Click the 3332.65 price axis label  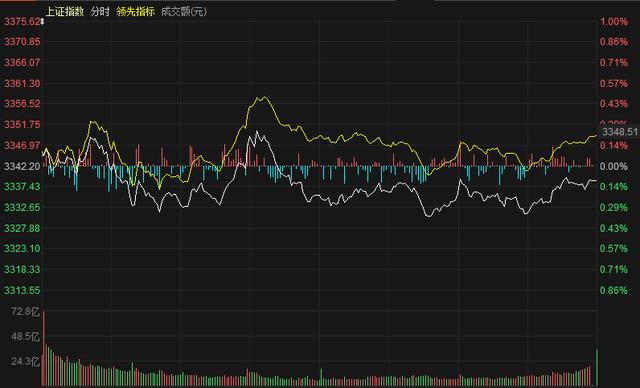tap(22, 207)
